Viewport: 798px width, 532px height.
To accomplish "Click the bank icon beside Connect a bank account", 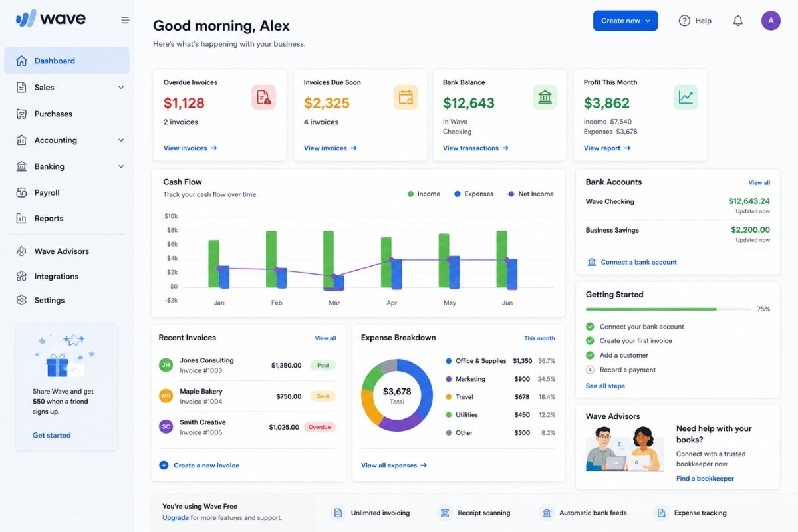I will coord(592,262).
